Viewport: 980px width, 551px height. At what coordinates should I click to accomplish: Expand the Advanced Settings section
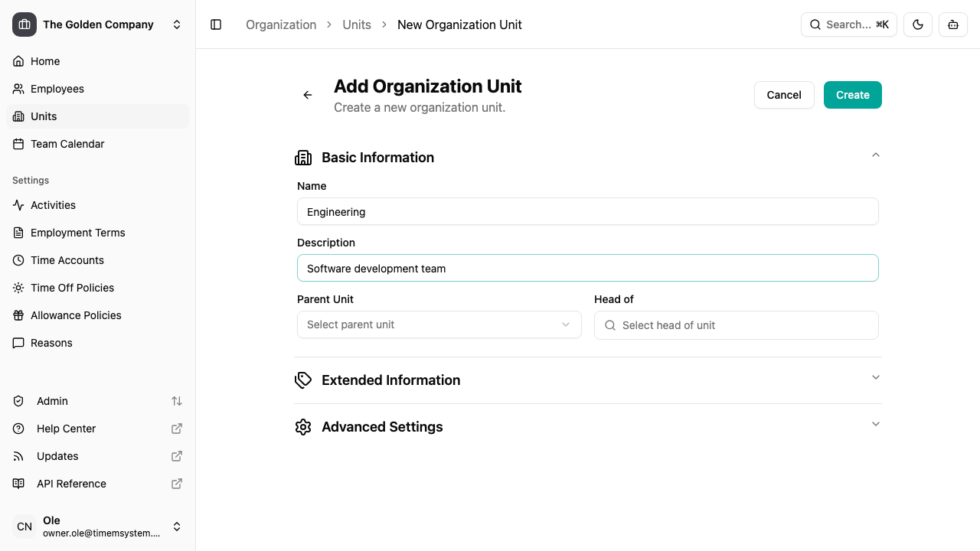click(x=875, y=424)
